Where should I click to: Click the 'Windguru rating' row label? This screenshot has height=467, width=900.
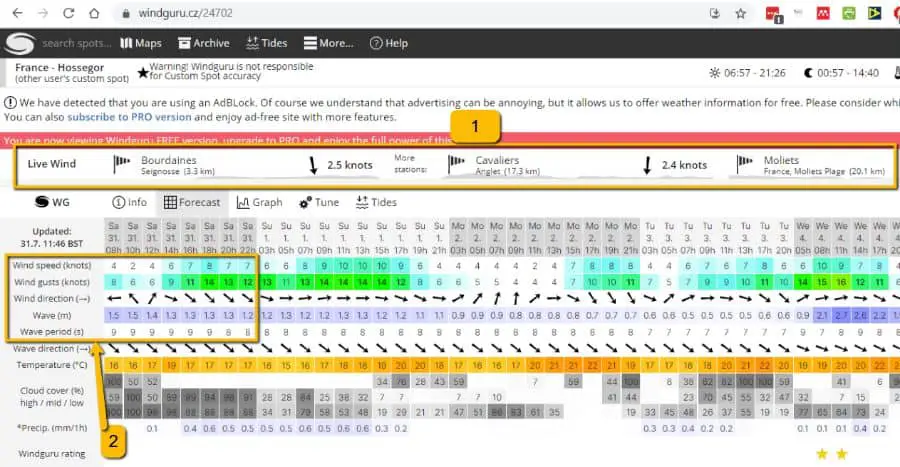pos(52,454)
